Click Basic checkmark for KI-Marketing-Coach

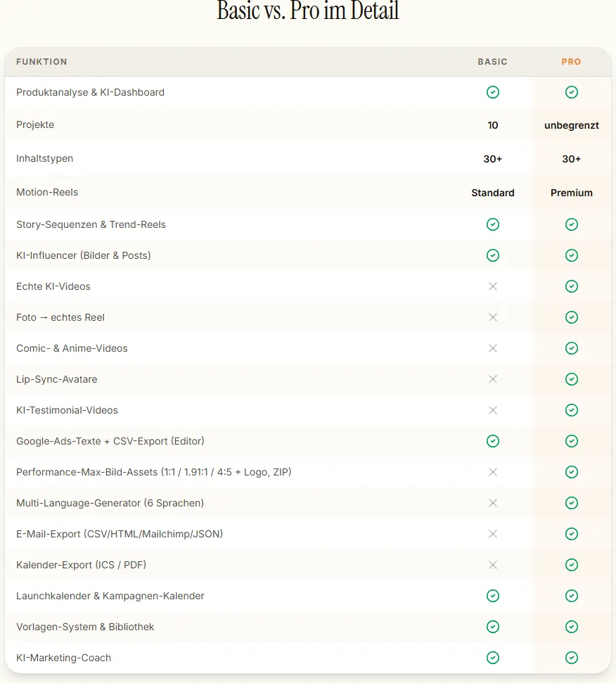click(493, 657)
